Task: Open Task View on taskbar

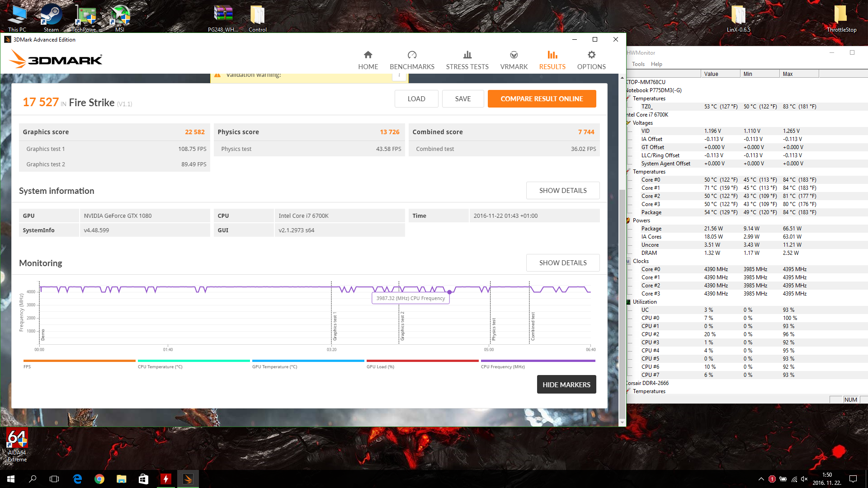Action: point(54,479)
